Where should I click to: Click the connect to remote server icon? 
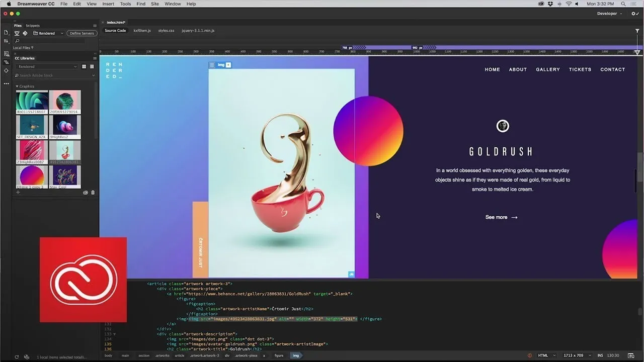17,33
